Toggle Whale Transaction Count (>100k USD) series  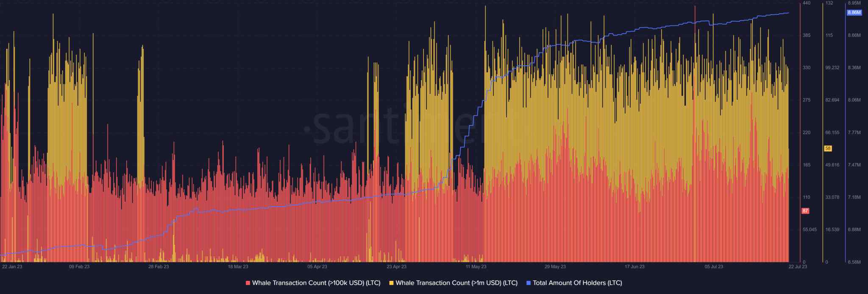(316, 283)
